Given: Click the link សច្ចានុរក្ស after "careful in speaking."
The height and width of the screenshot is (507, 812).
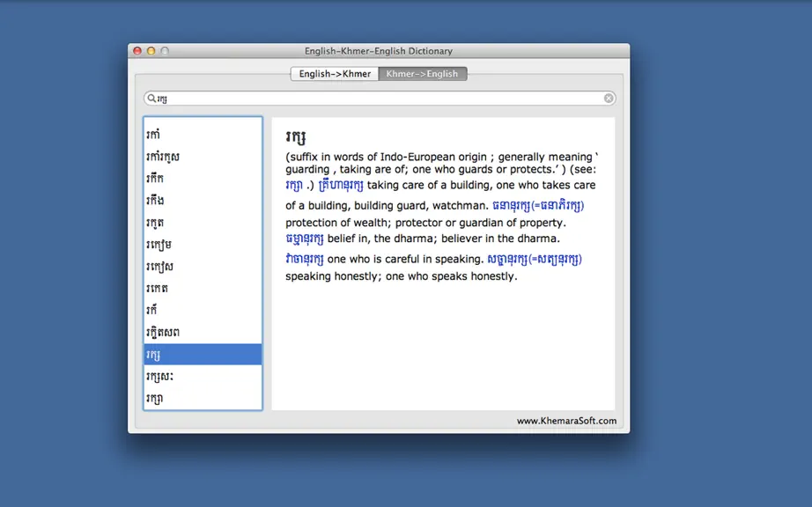Looking at the screenshot, I should pos(535,259).
